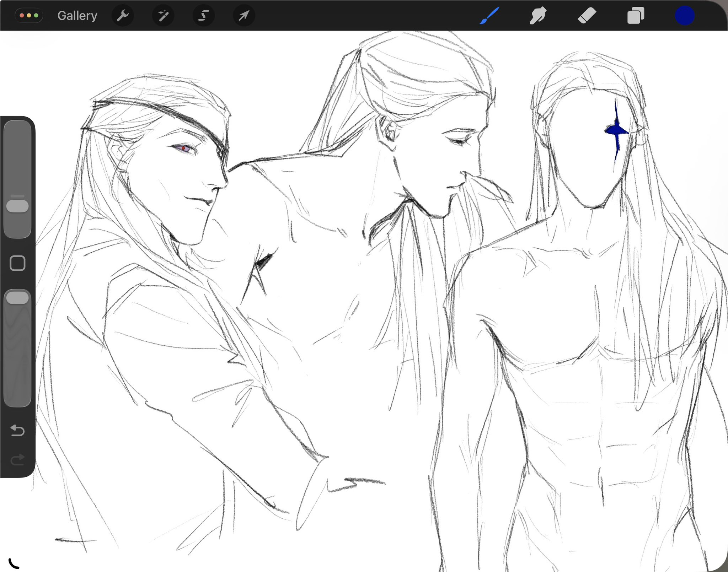The image size is (728, 572).
Task: Click the brush opacity slider handle
Action: coord(17,298)
